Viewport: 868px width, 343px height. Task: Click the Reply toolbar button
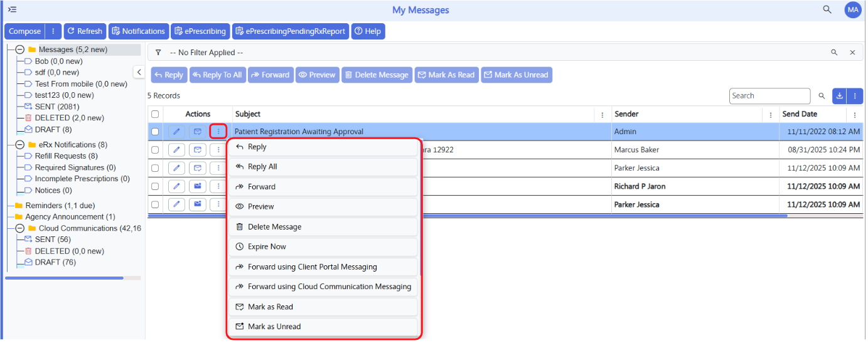tap(169, 75)
